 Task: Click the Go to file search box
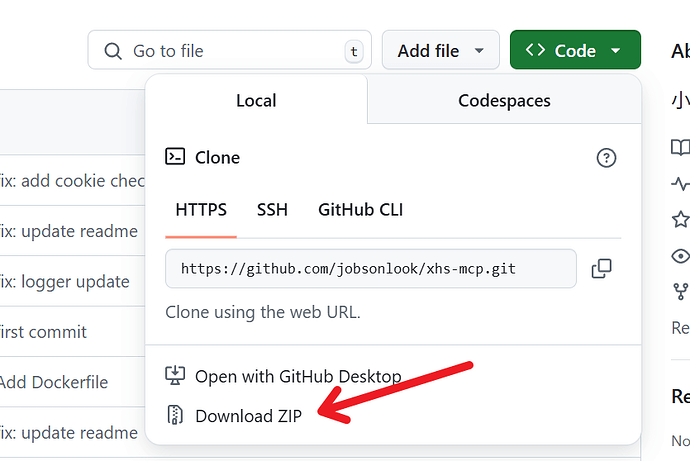pos(229,50)
